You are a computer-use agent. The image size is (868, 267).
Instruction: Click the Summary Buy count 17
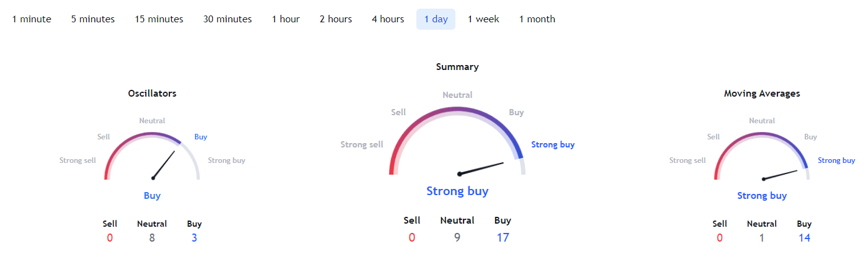tap(503, 237)
